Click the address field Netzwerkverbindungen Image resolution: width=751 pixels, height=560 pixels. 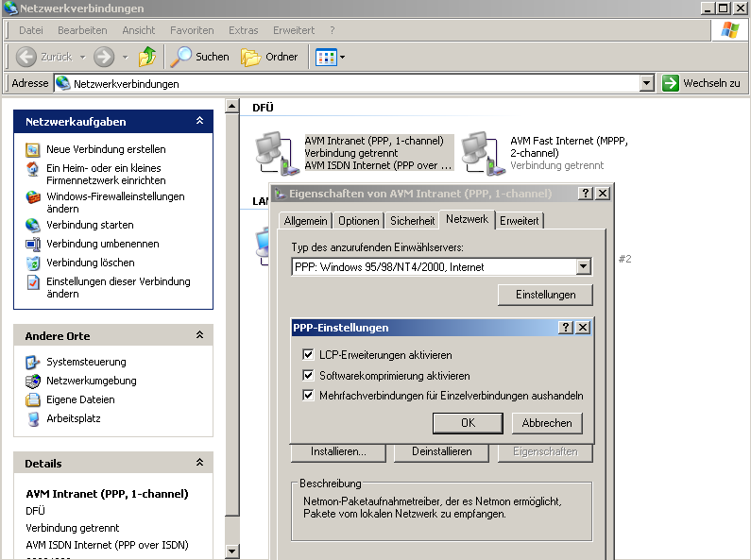pyautogui.click(x=347, y=83)
